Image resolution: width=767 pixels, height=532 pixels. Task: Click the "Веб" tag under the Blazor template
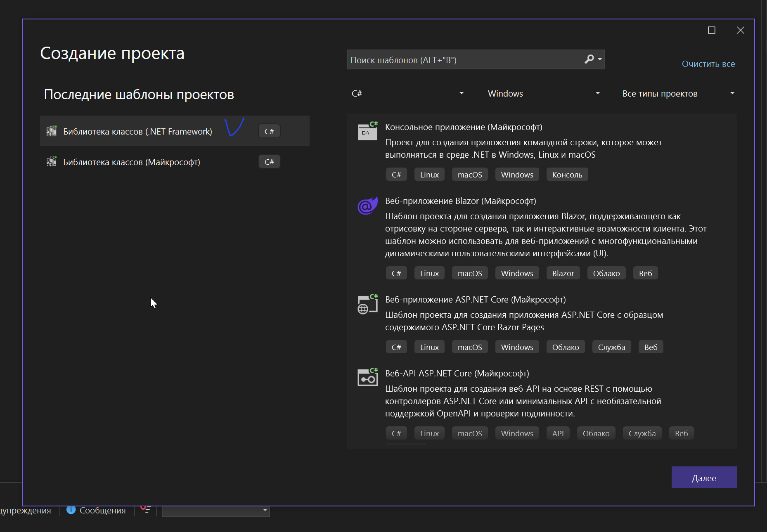(x=646, y=273)
